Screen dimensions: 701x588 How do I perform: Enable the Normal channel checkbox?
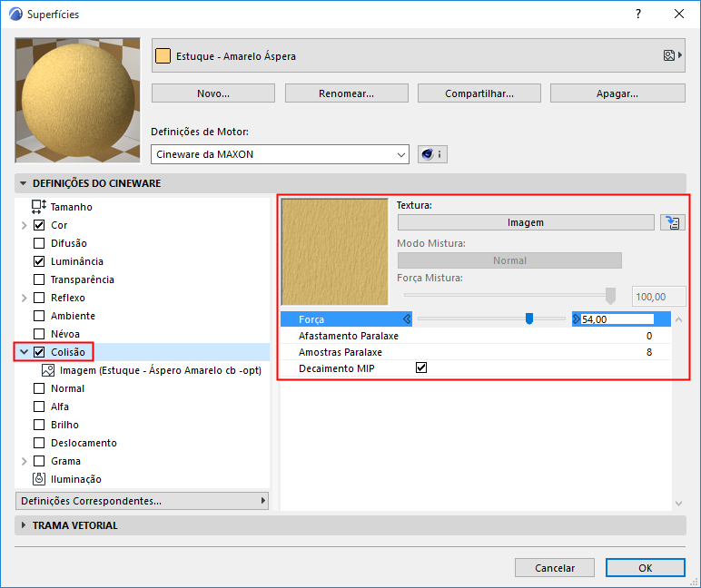coord(39,388)
